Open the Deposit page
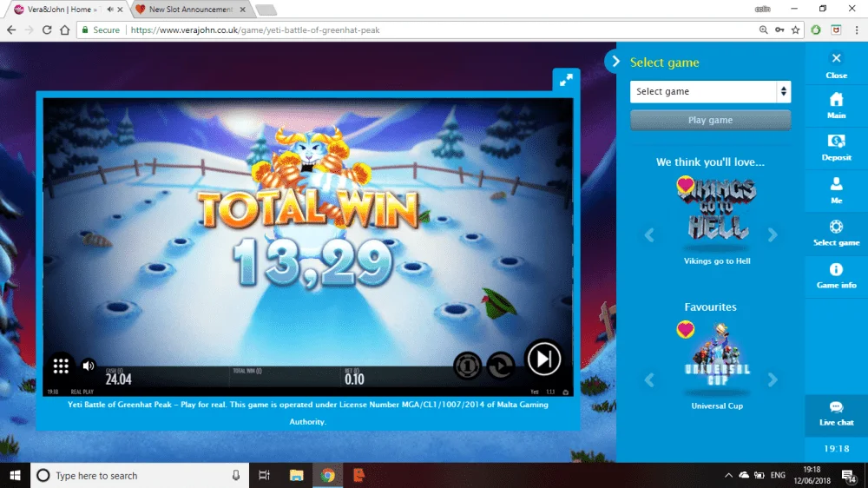 tap(837, 148)
